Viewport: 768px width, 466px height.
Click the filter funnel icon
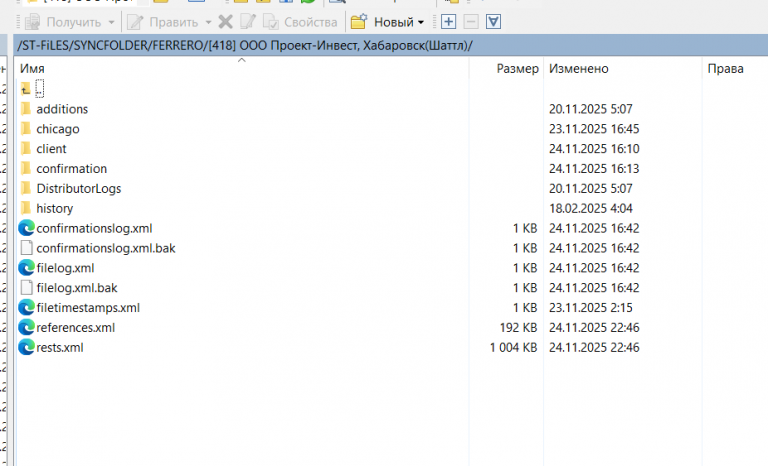click(493, 22)
